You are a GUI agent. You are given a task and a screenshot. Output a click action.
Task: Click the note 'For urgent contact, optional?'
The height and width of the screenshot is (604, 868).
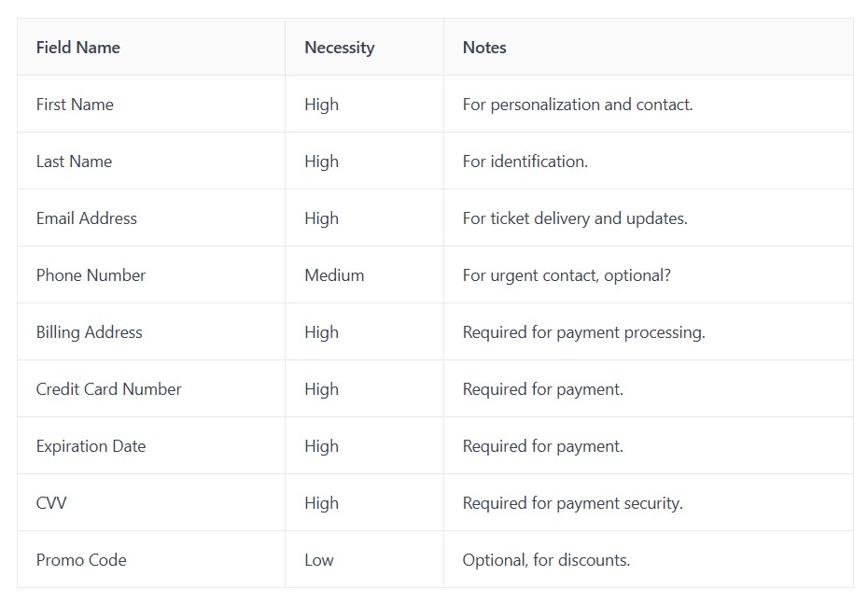click(567, 275)
